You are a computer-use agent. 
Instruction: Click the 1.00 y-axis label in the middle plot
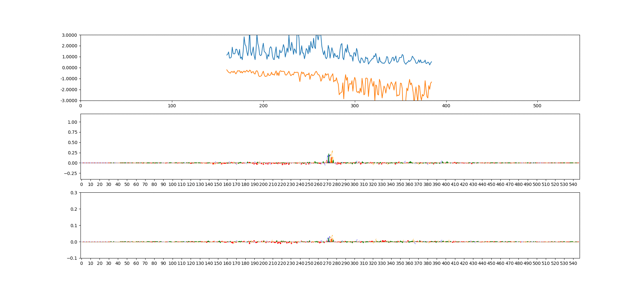[72, 122]
